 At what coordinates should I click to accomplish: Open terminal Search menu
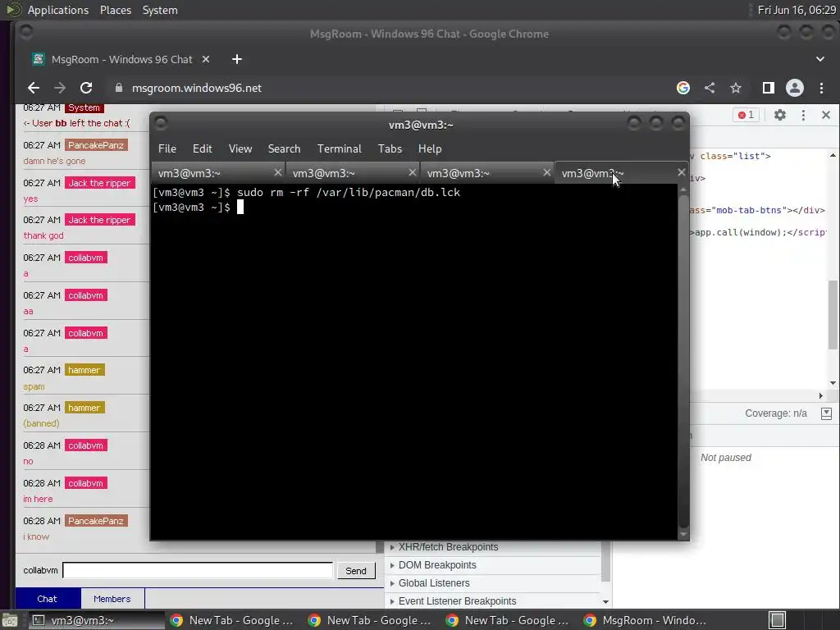284,149
